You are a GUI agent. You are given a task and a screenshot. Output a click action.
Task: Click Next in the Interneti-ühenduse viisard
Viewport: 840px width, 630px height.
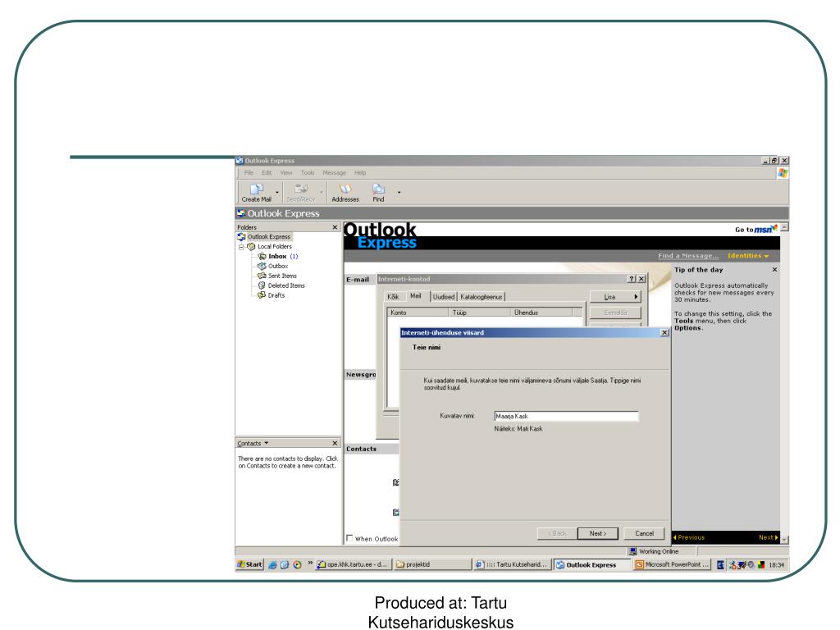pyautogui.click(x=598, y=533)
